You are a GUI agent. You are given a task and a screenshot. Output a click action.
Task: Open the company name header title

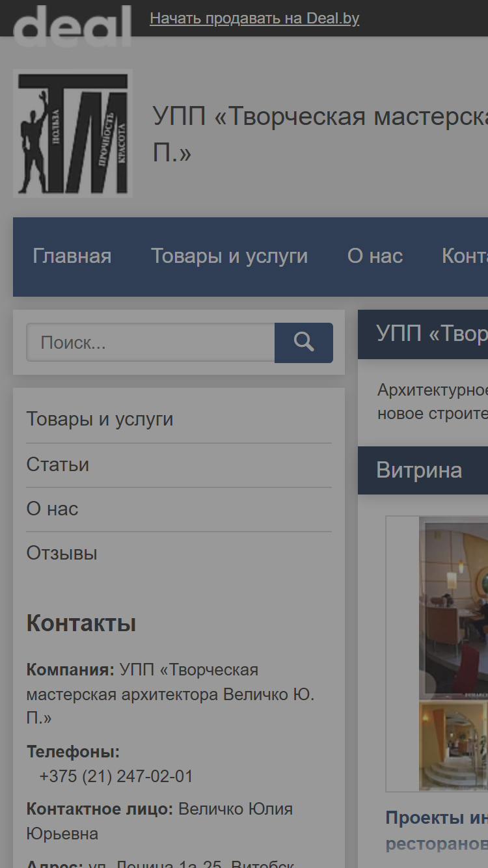pyautogui.click(x=320, y=134)
